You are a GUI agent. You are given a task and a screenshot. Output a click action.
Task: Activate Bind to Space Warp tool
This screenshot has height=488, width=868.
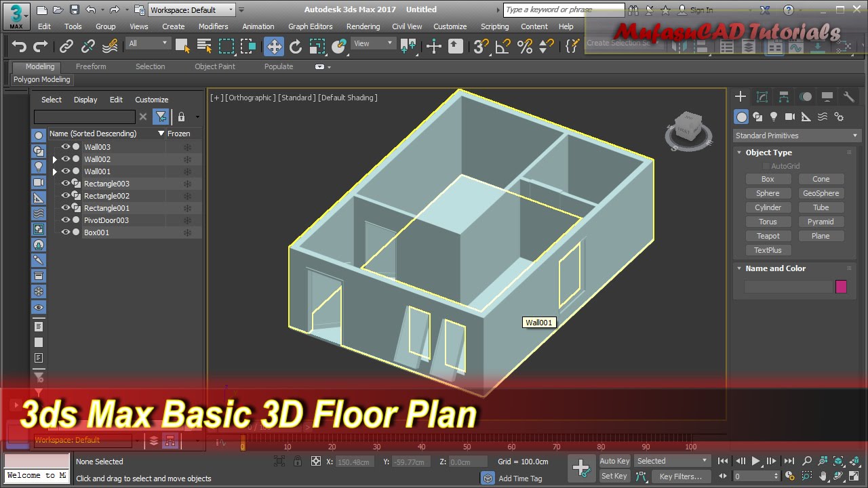coord(110,46)
